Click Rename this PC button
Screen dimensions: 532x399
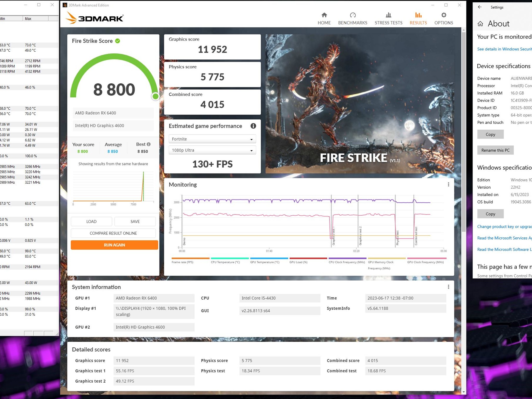click(495, 150)
